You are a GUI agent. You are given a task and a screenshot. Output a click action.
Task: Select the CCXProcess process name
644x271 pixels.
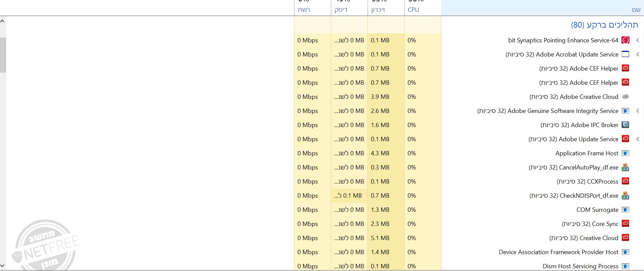pos(587,182)
